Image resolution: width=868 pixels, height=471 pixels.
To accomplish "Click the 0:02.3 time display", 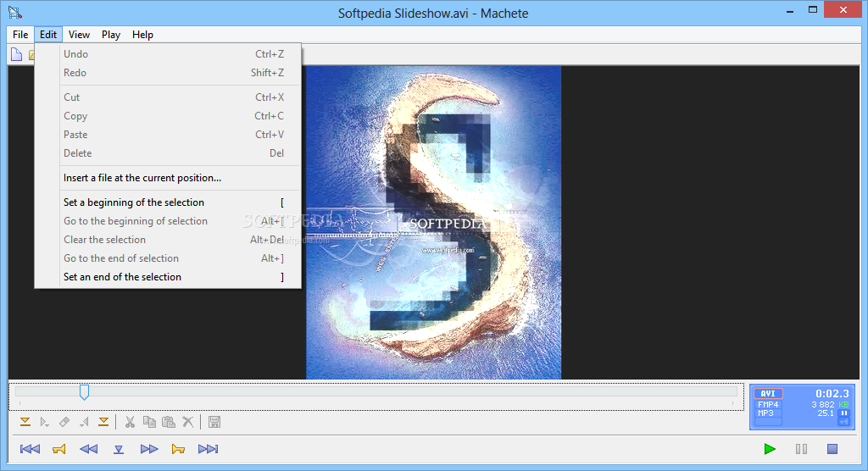I will pyautogui.click(x=832, y=394).
